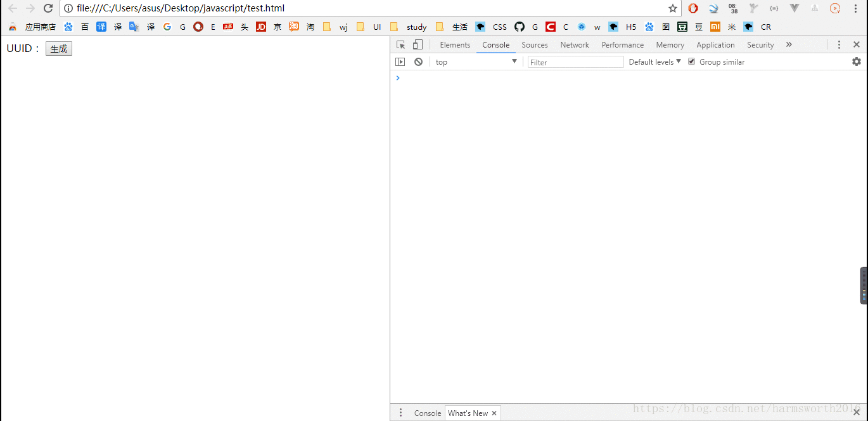This screenshot has height=421, width=868.
Task: Switch to the Network tab
Action: coord(575,44)
